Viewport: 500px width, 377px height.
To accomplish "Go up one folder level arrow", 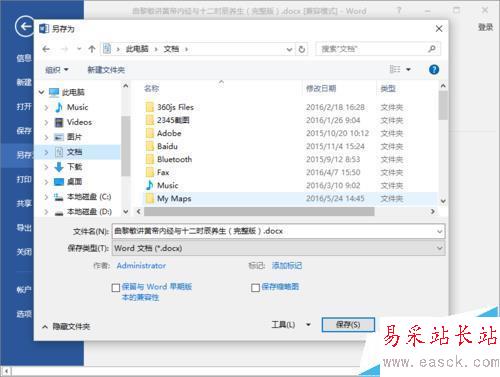I will click(92, 49).
